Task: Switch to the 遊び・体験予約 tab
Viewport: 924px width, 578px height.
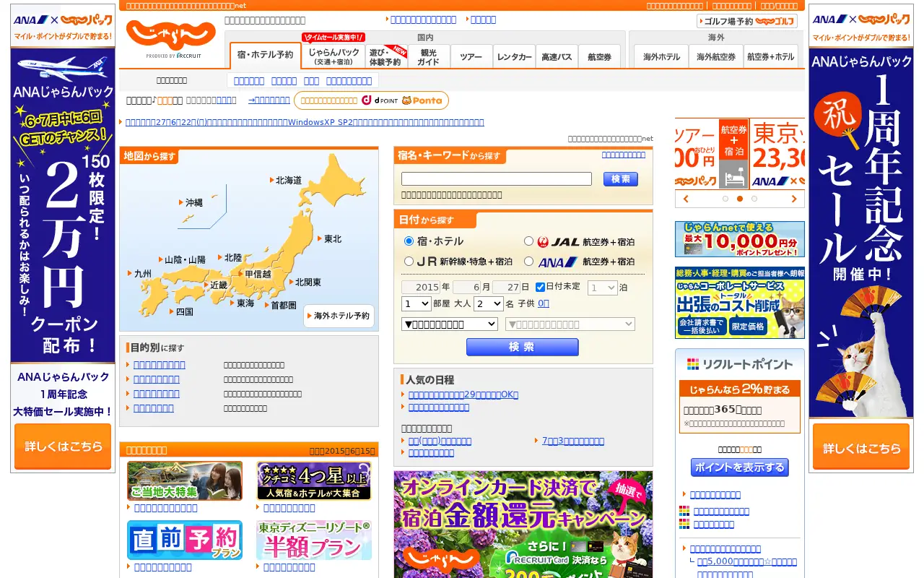Action: click(x=385, y=56)
